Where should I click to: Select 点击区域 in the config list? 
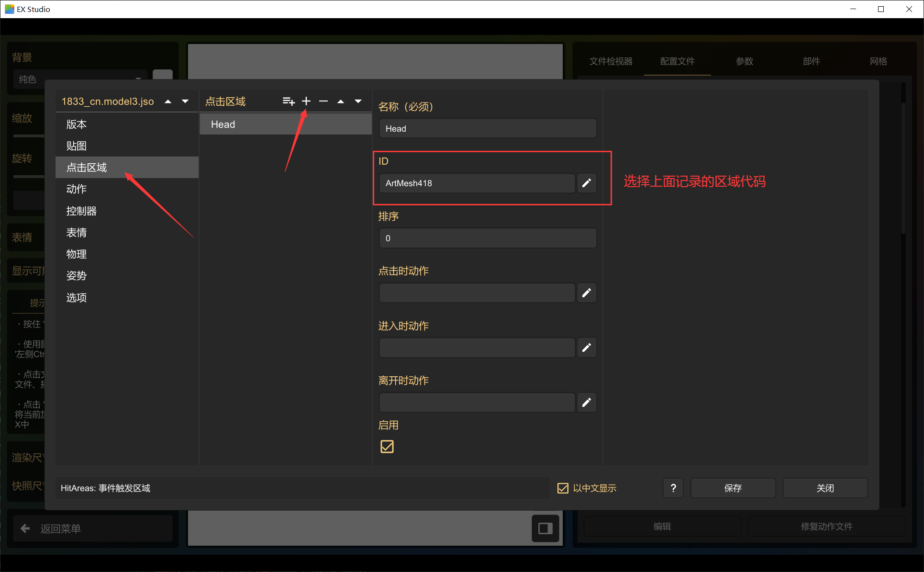coord(127,168)
